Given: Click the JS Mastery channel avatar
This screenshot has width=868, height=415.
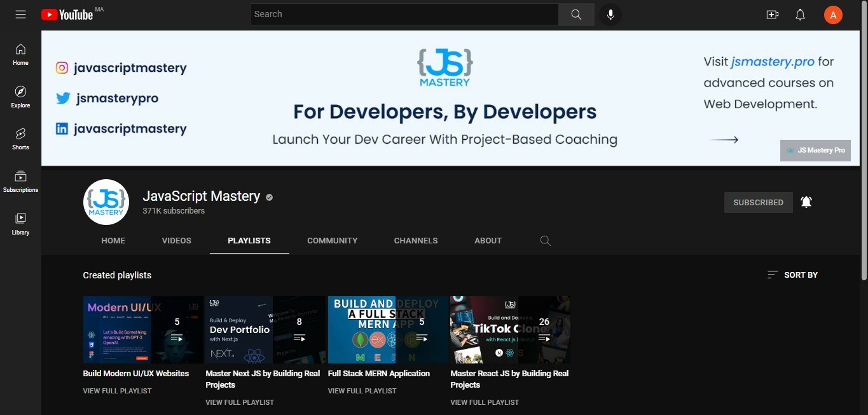Looking at the screenshot, I should (x=106, y=202).
